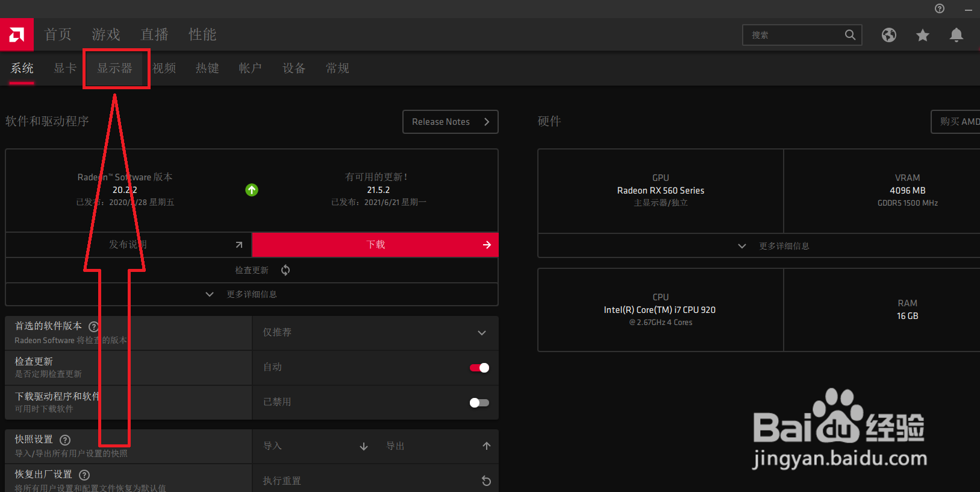Viewport: 980px width, 492px height.
Task: Click the 发布说明 button
Action: pos(128,245)
